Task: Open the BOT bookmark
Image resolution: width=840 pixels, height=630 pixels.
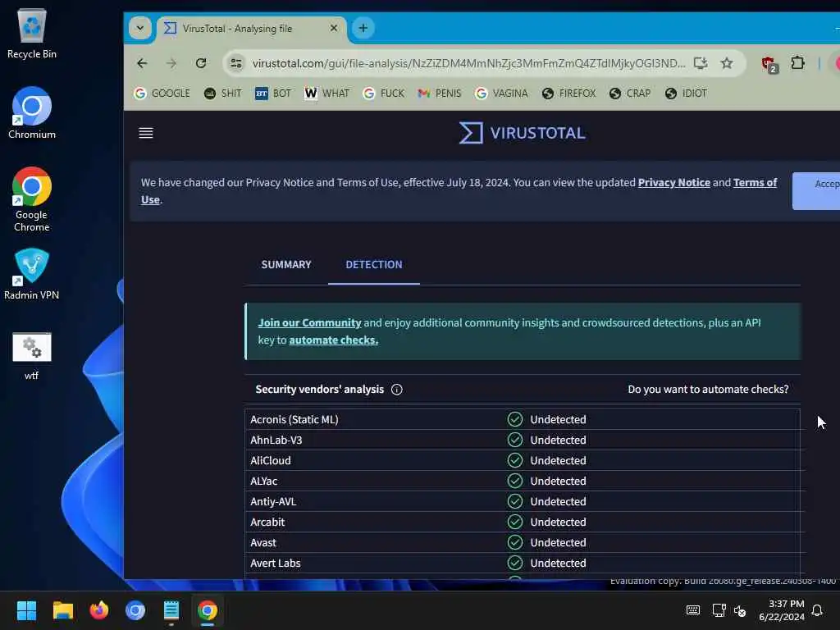Action: 273,94
